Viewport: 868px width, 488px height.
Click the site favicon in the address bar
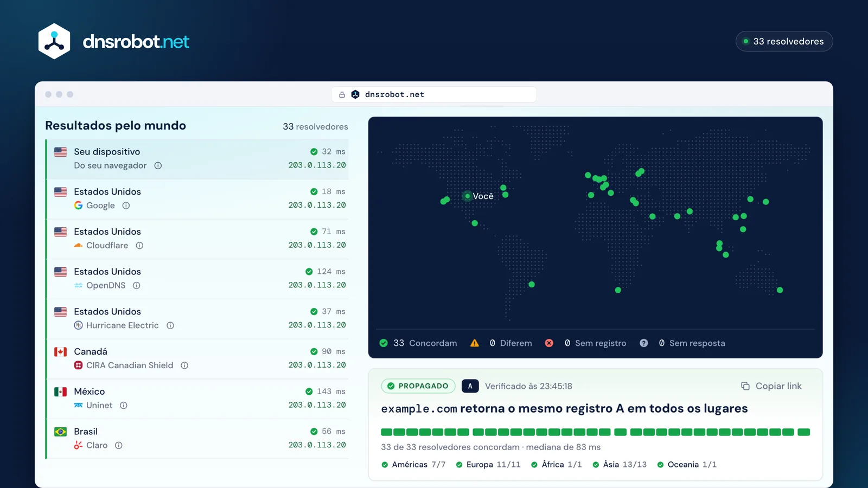click(x=355, y=94)
